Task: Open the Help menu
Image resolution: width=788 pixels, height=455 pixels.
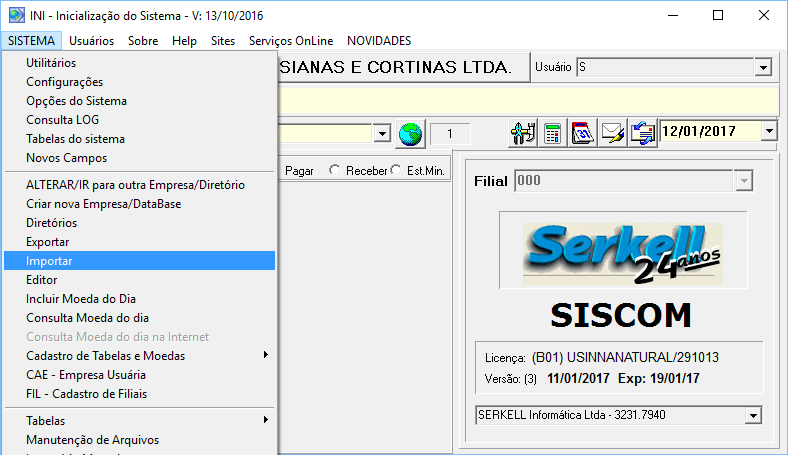Action: coord(184,41)
